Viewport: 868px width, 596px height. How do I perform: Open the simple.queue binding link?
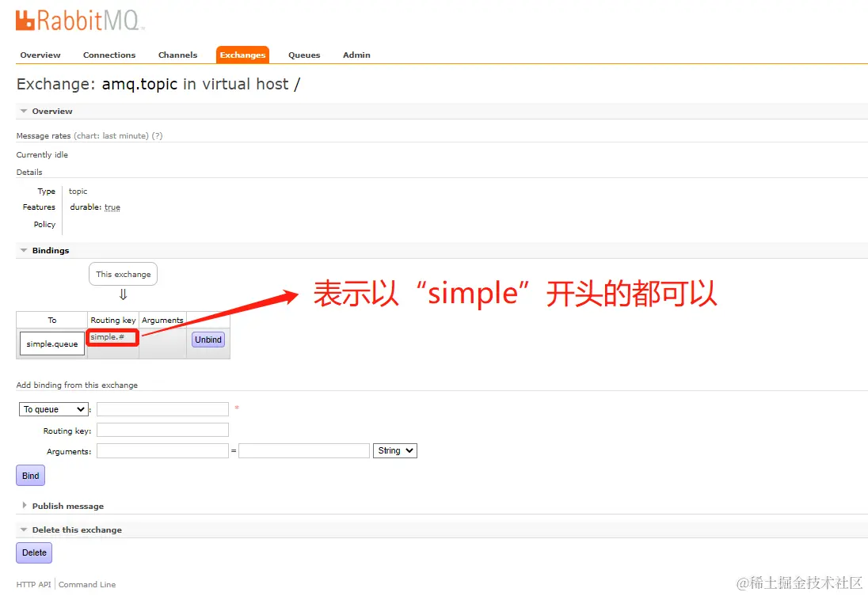coord(52,344)
